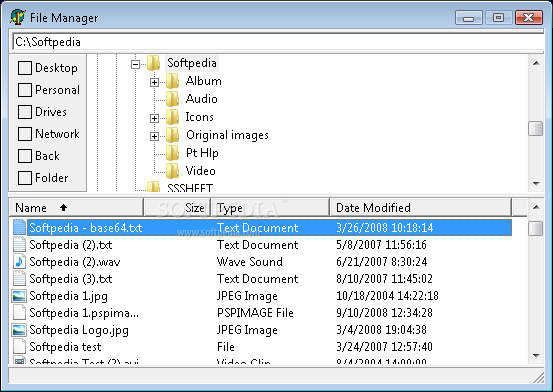Toggle the Personal checkbox
This screenshot has width=553, height=392.
point(25,90)
